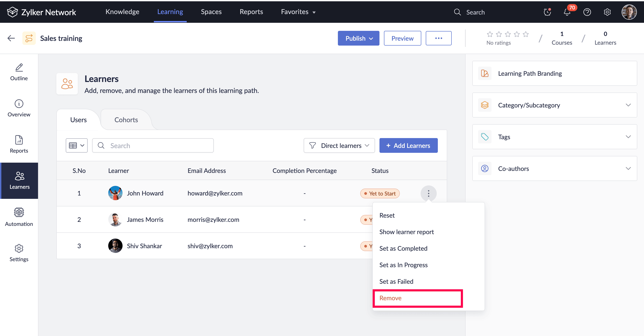
Task: Open the Outline pencil icon in sidebar
Action: click(19, 67)
